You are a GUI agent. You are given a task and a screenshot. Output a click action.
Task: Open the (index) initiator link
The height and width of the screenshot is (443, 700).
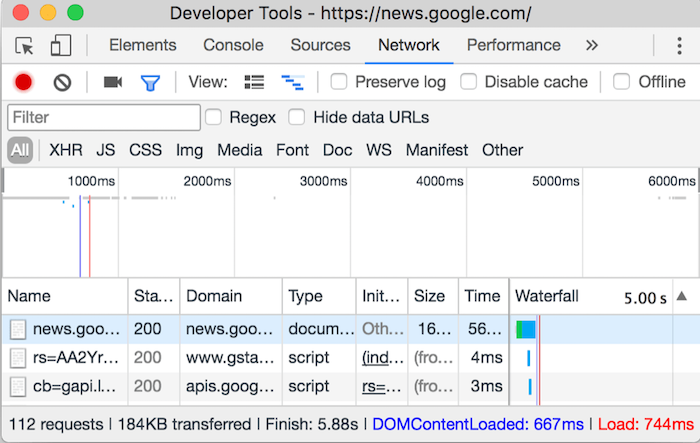point(383,358)
